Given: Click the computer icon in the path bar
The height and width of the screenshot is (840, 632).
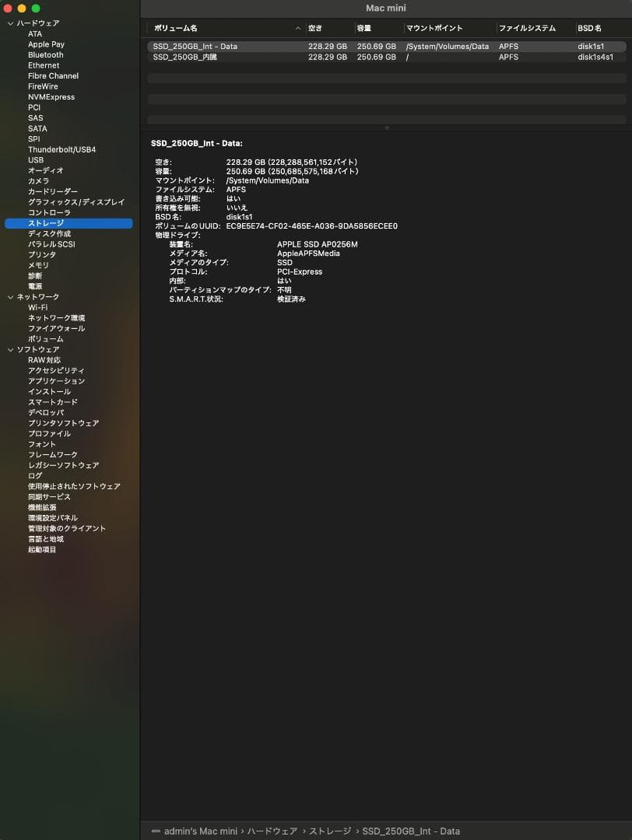Looking at the screenshot, I should [x=156, y=831].
